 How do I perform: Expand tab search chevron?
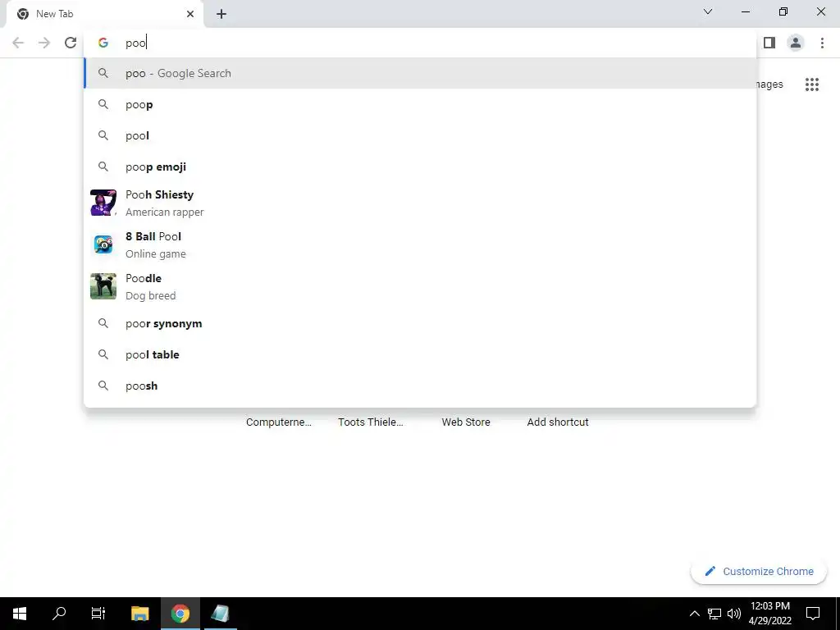(x=708, y=11)
